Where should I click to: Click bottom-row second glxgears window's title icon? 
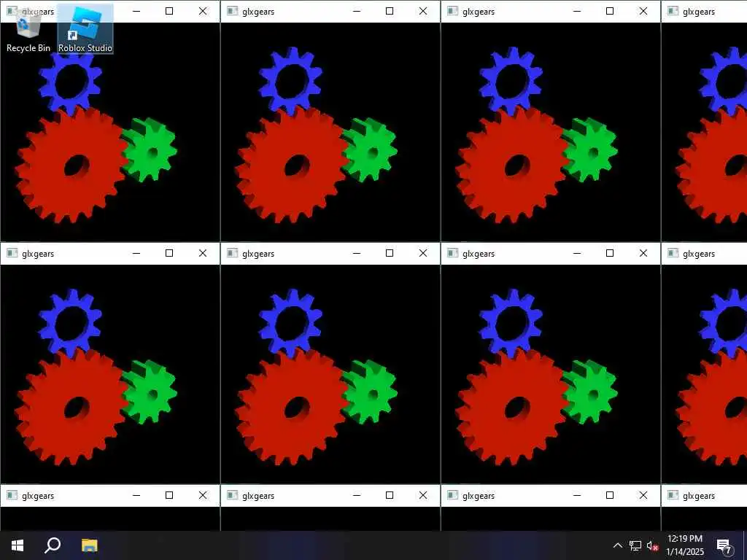232,495
